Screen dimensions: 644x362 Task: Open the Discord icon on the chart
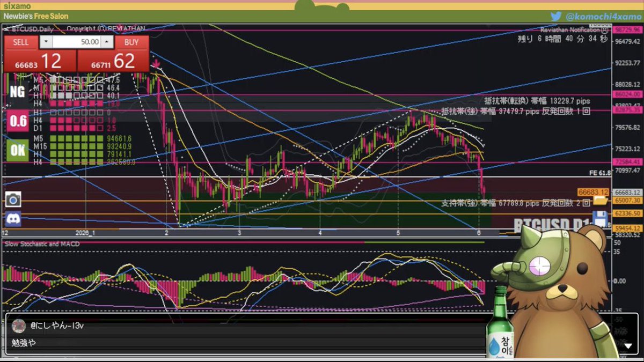[13, 219]
